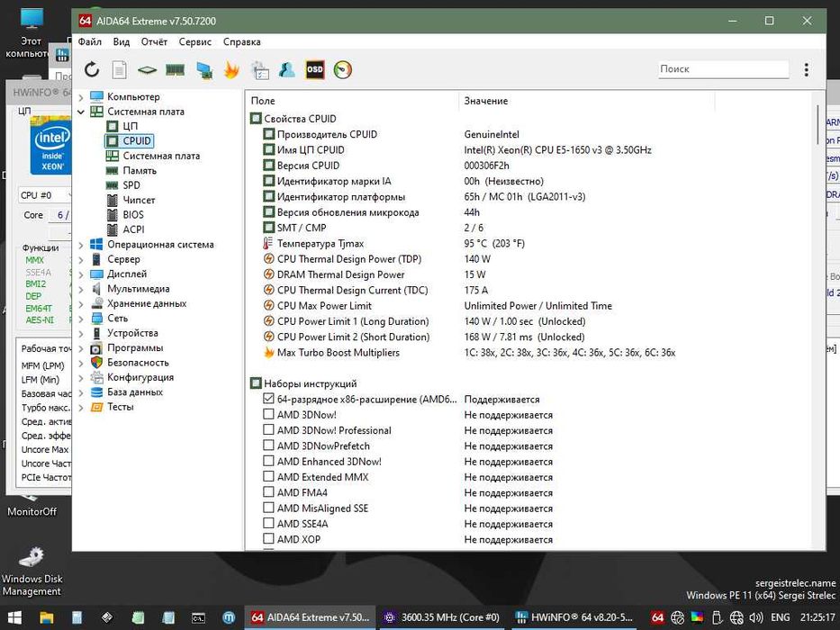Open the command prompt taskbar icon
840x630 pixels.
[x=199, y=617]
